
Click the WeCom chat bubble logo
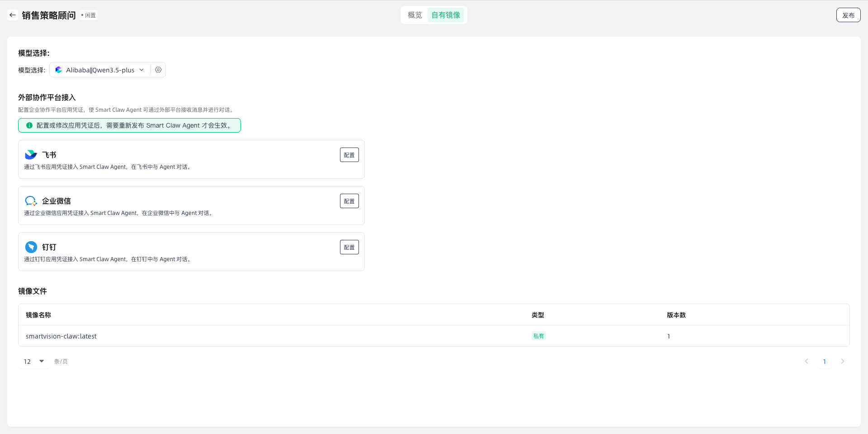point(31,201)
